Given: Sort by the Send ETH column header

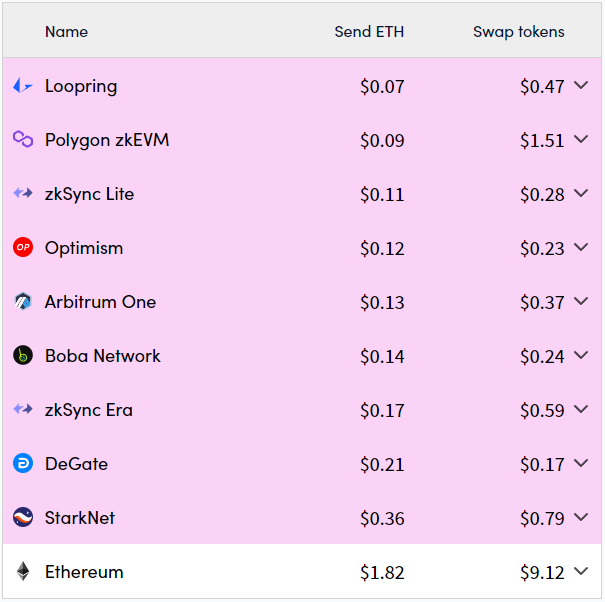Looking at the screenshot, I should click(x=369, y=32).
